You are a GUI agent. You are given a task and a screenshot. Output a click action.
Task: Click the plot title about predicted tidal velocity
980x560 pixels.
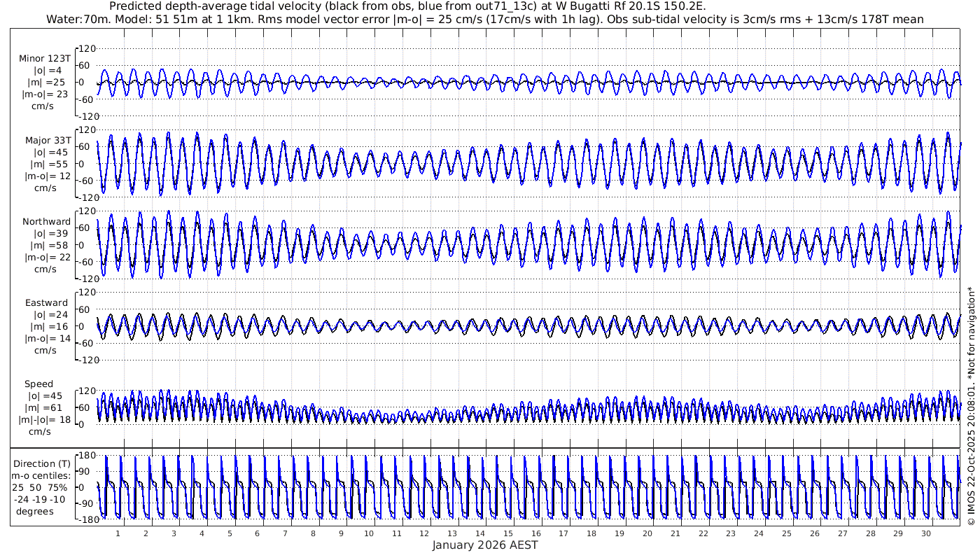pyautogui.click(x=407, y=6)
